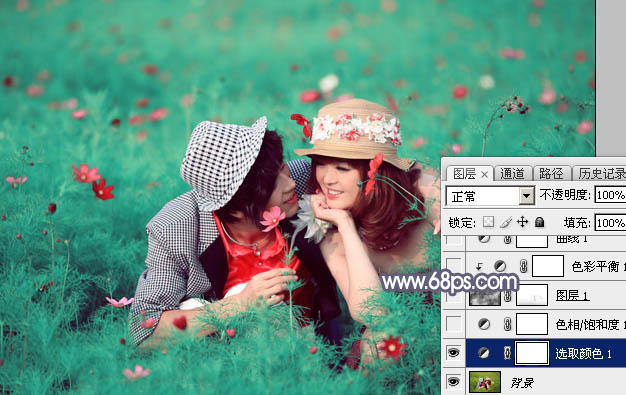Screen dimensions: 626x395
Task: Close the 图层 tab
Action: click(x=484, y=175)
